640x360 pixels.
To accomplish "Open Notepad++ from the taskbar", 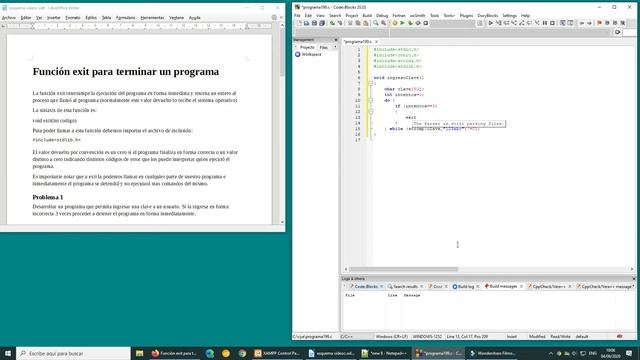I will pyautogui.click(x=384, y=353).
